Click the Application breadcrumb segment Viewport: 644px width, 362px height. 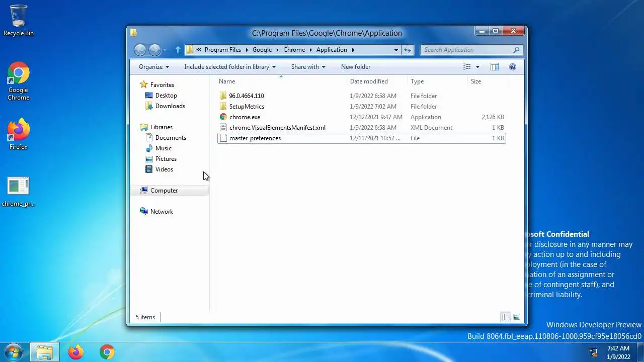(x=332, y=50)
